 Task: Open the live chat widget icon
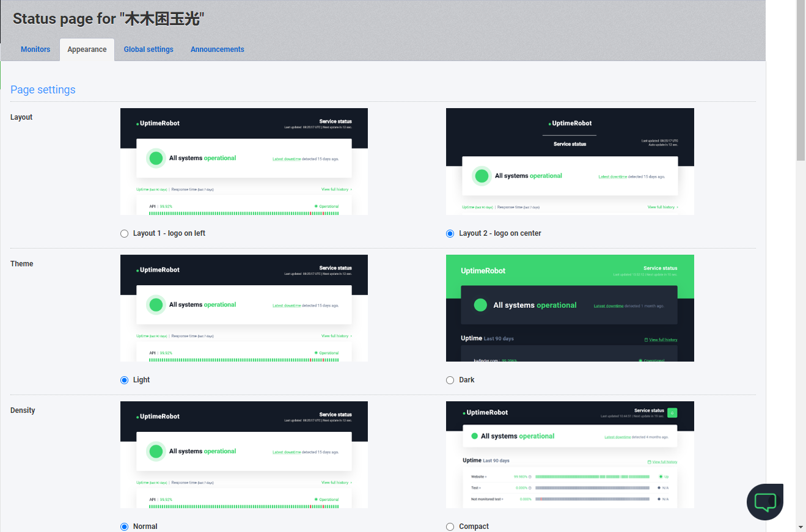pyautogui.click(x=764, y=502)
